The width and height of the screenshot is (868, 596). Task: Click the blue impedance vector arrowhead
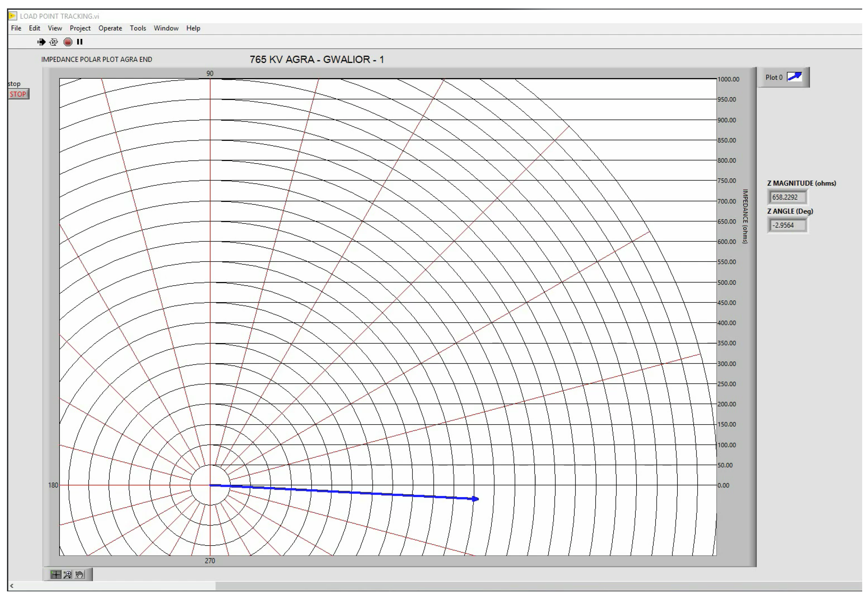(x=475, y=499)
